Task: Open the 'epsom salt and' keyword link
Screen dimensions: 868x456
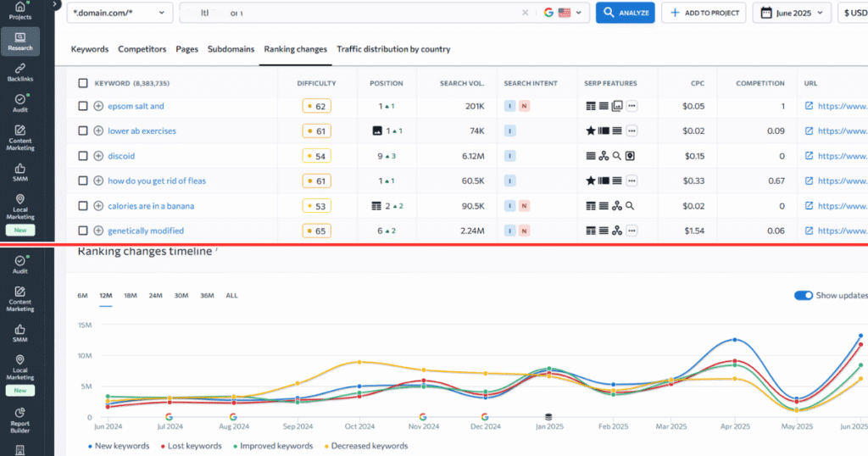Action: (136, 106)
